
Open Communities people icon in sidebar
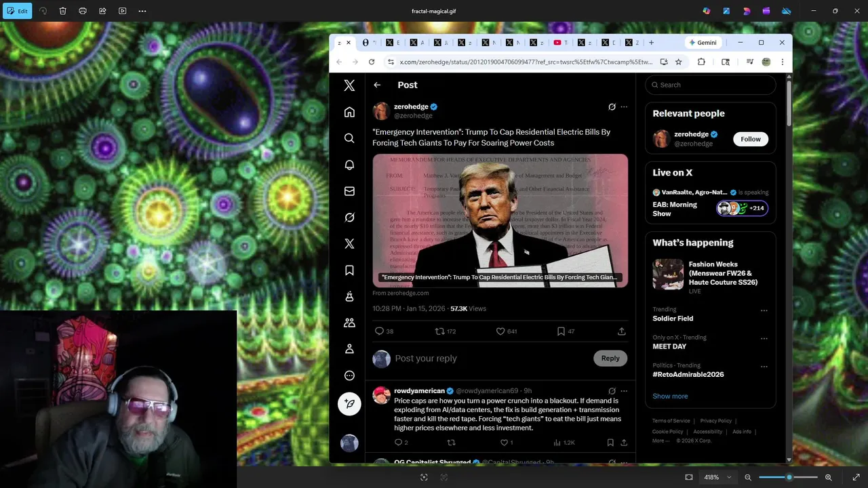click(349, 323)
